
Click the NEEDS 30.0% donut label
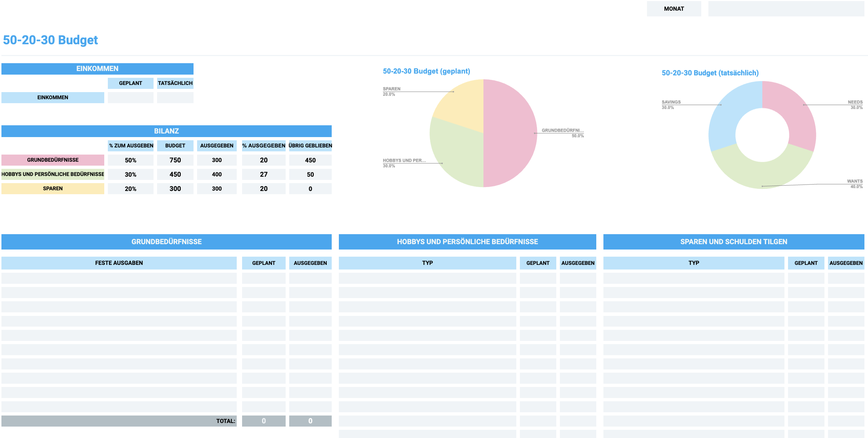click(x=855, y=105)
